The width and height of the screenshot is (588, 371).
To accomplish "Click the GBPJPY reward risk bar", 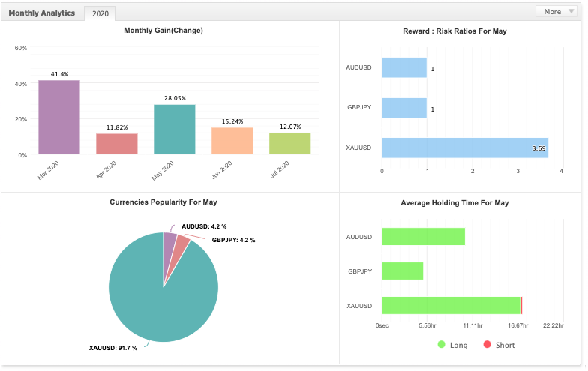I will click(404, 108).
